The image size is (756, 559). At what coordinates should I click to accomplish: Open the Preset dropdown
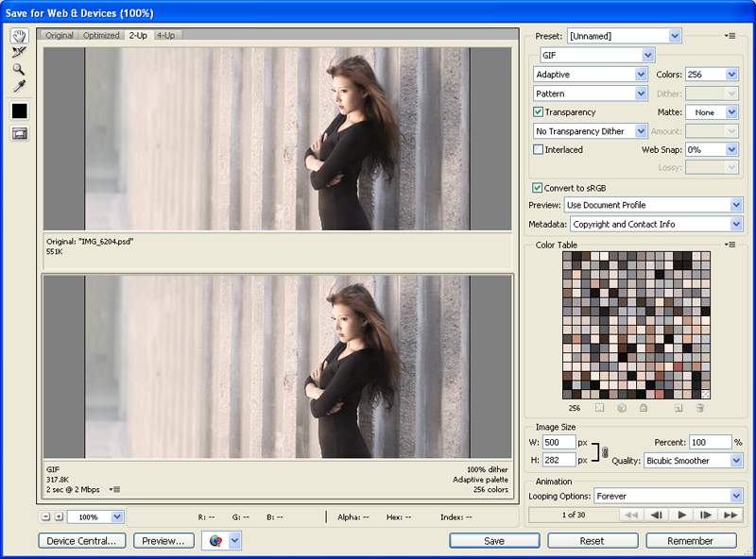pos(624,36)
